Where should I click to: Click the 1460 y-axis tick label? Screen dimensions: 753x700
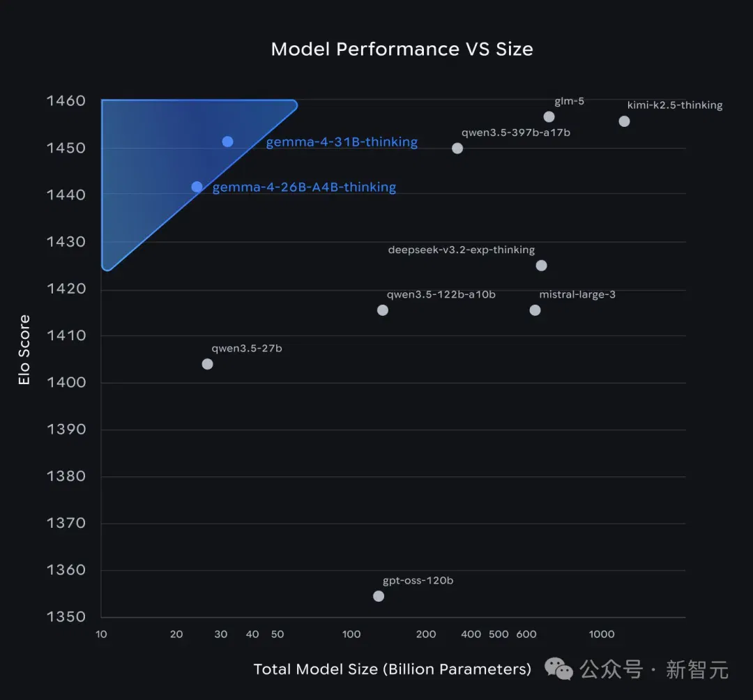tap(66, 101)
